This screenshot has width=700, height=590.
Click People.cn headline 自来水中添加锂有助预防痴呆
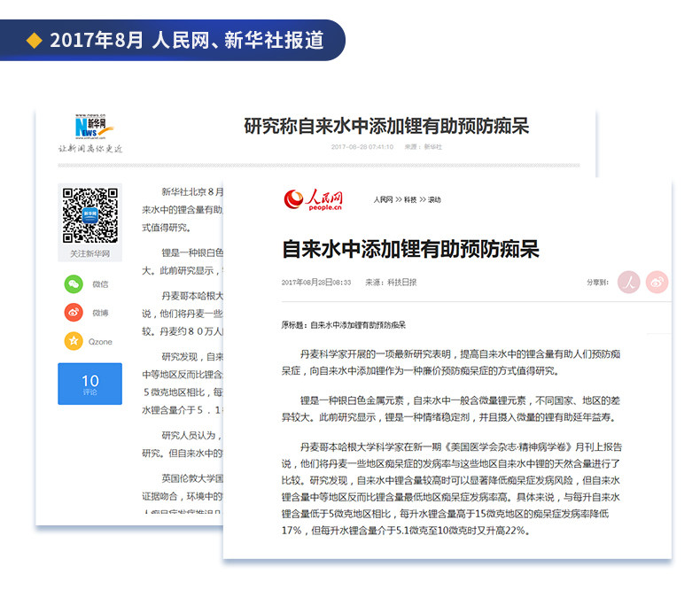(x=411, y=249)
